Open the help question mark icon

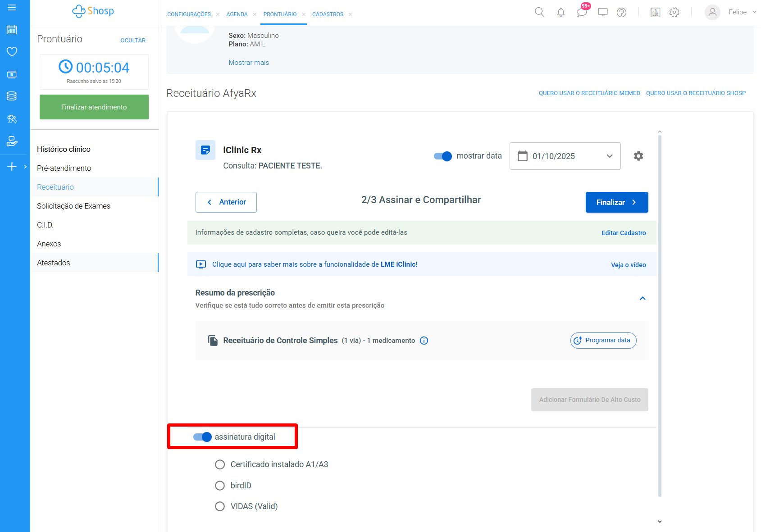pos(621,12)
